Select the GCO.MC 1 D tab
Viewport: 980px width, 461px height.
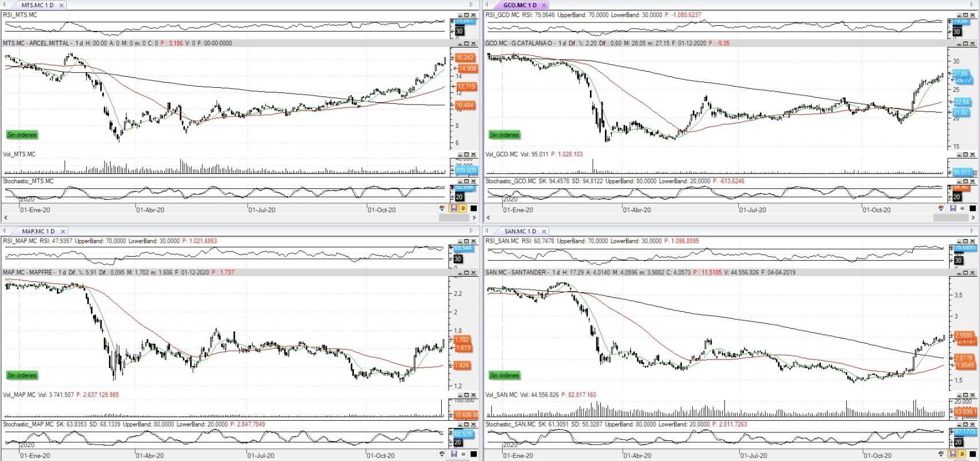(x=519, y=5)
